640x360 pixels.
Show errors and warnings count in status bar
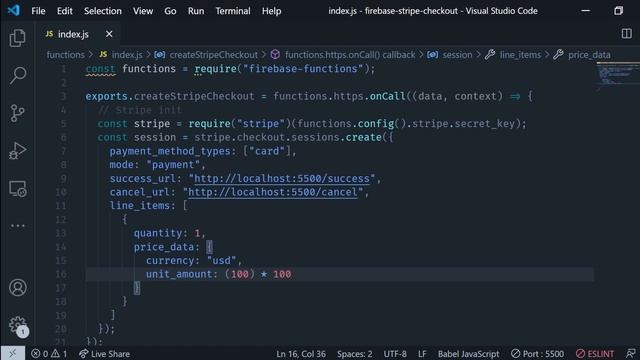tap(49, 354)
